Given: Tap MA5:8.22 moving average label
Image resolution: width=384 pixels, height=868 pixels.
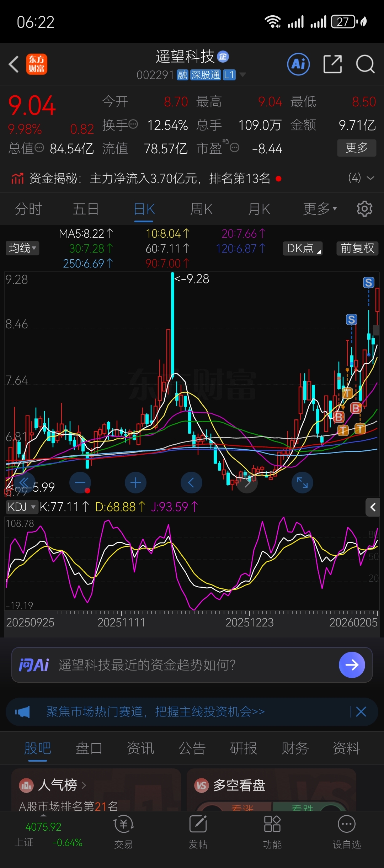Looking at the screenshot, I should click(x=86, y=234).
